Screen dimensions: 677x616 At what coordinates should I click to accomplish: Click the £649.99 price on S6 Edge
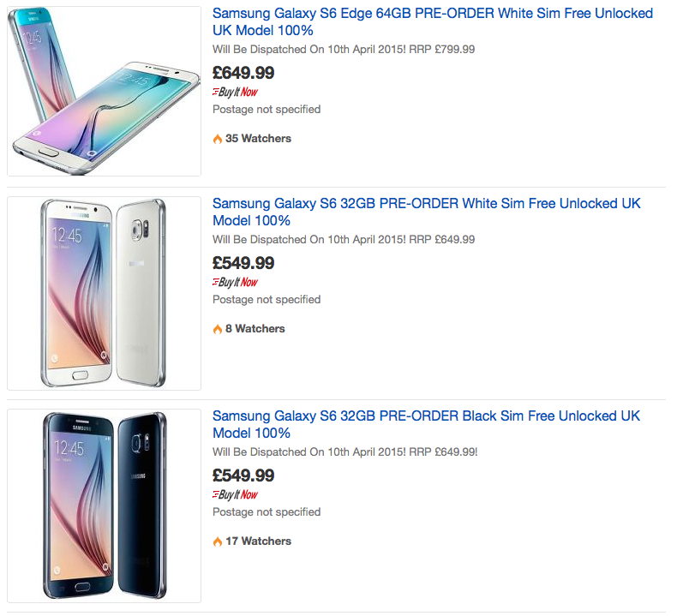click(243, 73)
